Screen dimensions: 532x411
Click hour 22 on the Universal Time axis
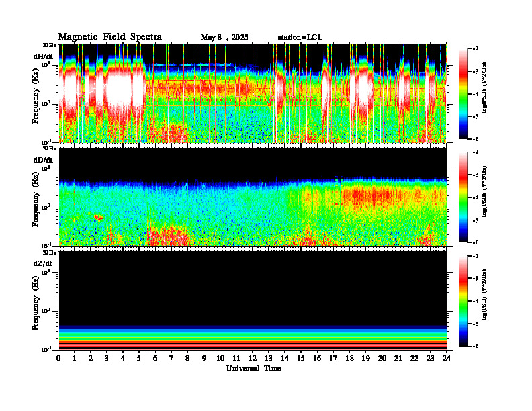414,358
